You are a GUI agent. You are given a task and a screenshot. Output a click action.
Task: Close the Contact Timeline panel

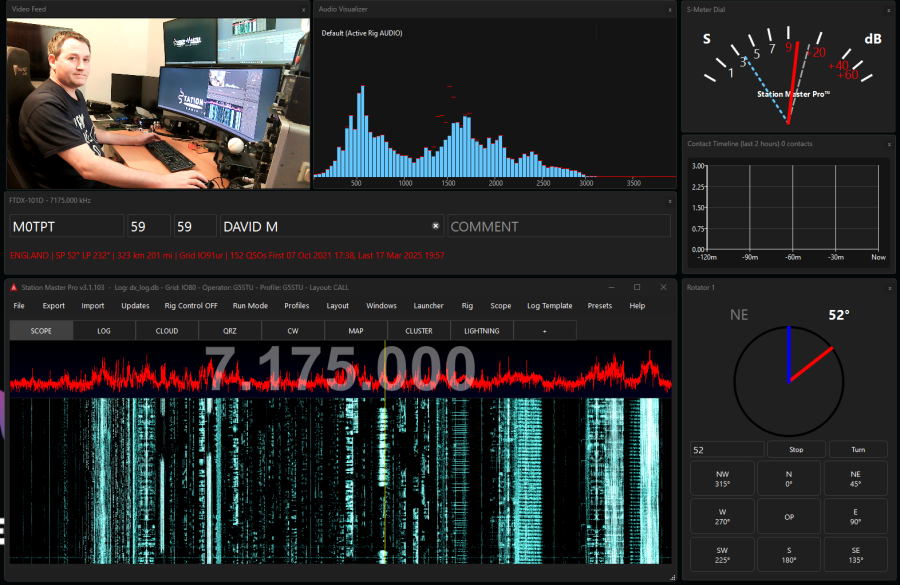889,144
